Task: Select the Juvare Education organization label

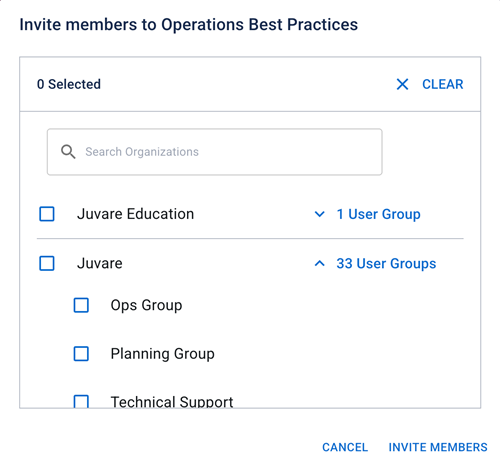Action: coord(135,214)
